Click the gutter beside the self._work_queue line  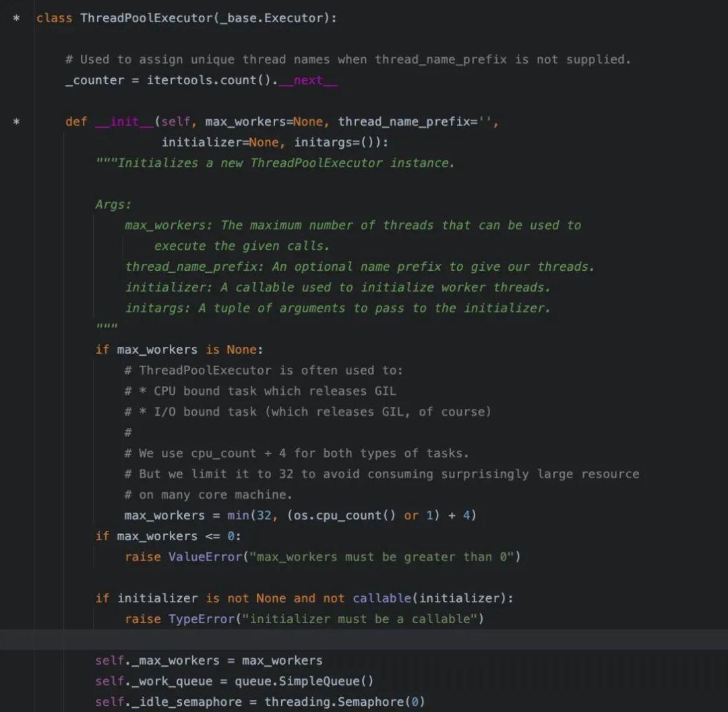tap(17, 681)
